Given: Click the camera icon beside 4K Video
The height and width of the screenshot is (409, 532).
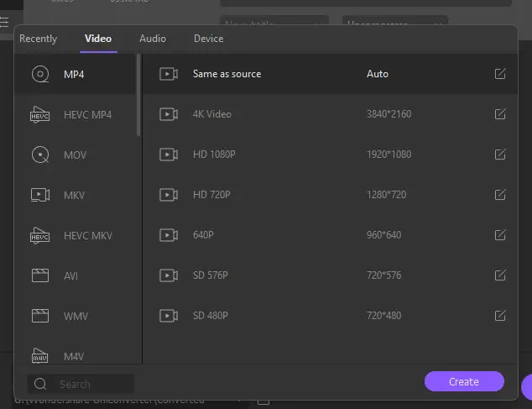Looking at the screenshot, I should point(169,114).
